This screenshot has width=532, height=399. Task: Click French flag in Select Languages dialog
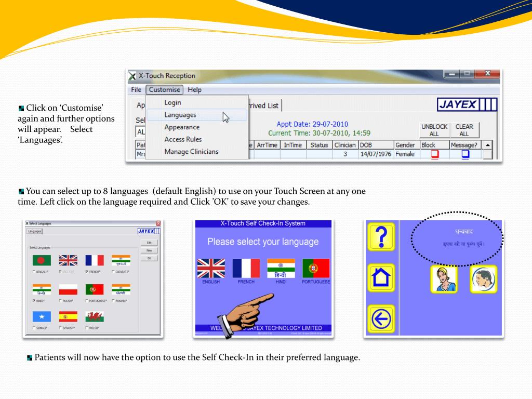95,260
